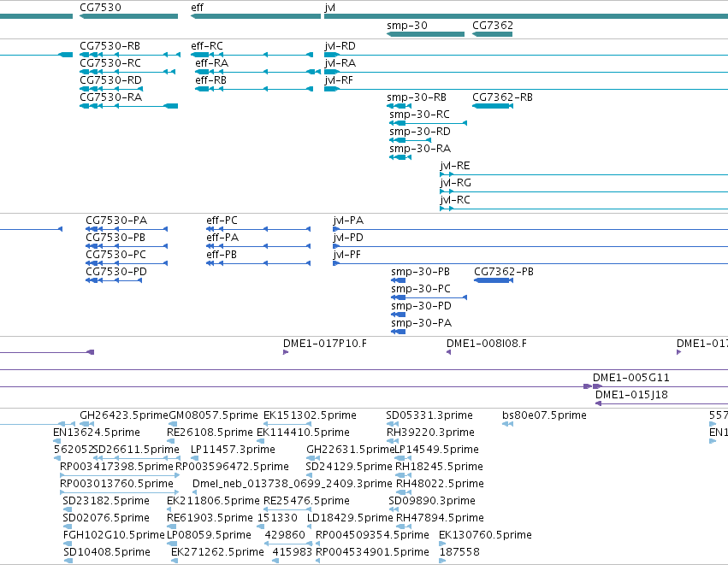The height and width of the screenshot is (565, 728).
Task: Select the smp-30 gene bar
Action: click(425, 34)
